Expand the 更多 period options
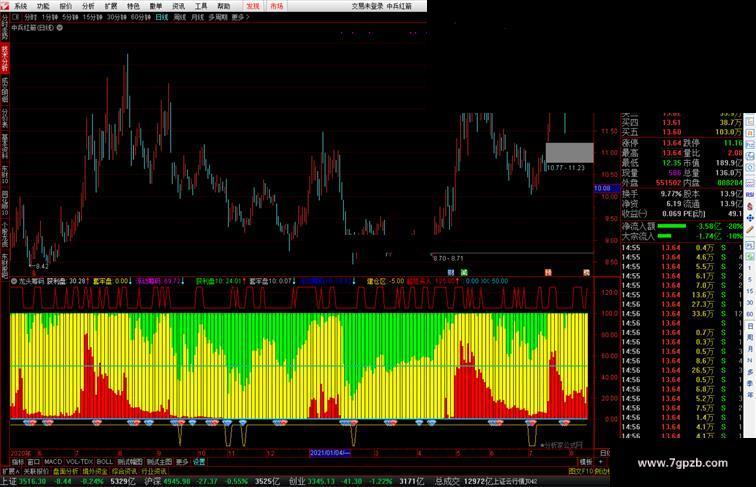The height and width of the screenshot is (487, 756). 240,17
